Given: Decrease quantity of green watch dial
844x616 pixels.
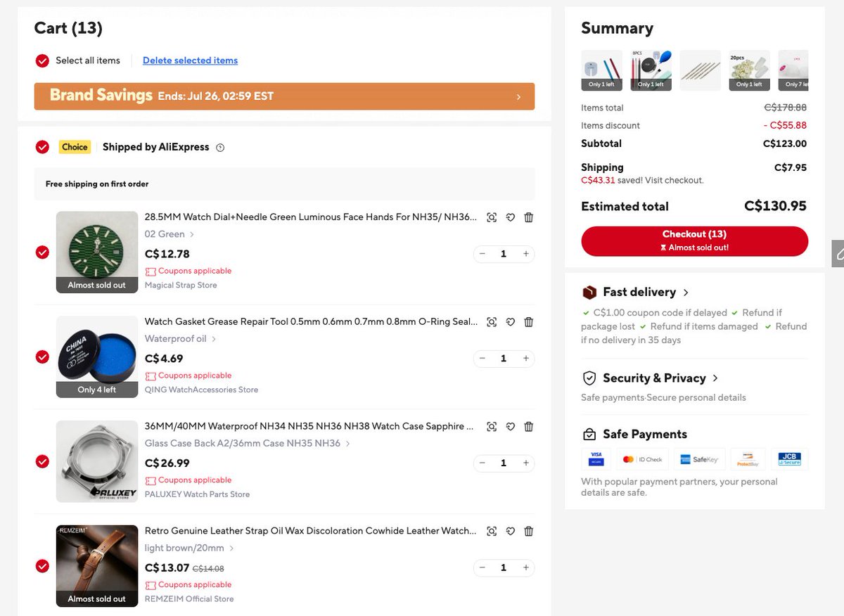Looking at the screenshot, I should tap(482, 254).
